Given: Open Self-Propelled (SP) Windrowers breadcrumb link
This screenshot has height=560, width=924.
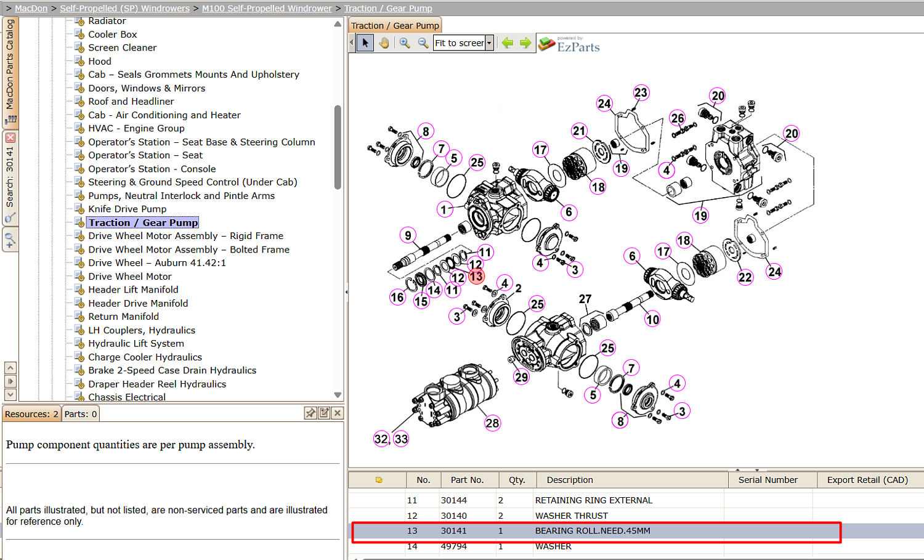Looking at the screenshot, I should (x=125, y=8).
